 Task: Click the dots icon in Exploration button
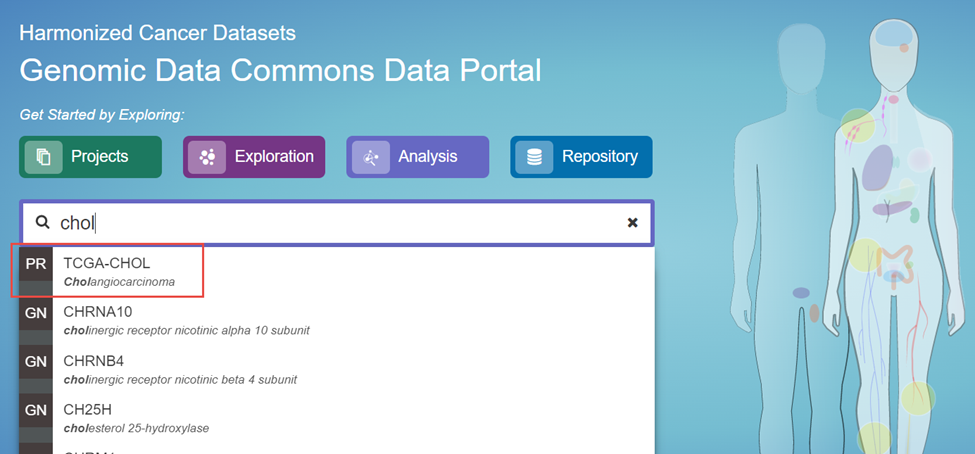[x=207, y=157]
